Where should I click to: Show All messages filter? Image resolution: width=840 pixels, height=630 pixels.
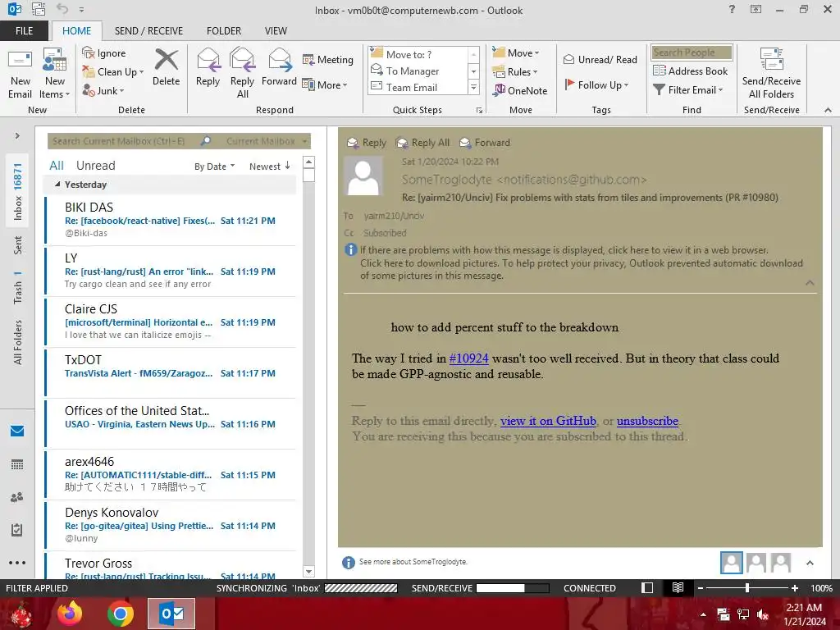[x=57, y=166]
